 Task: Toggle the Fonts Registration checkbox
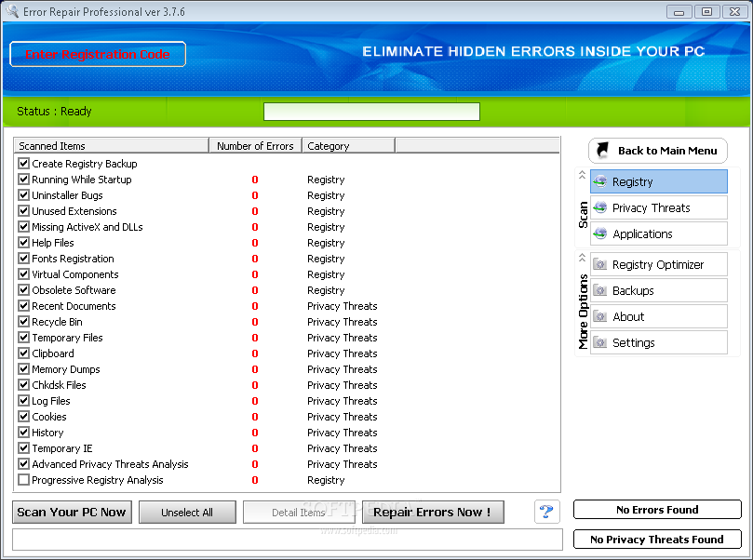click(23, 259)
